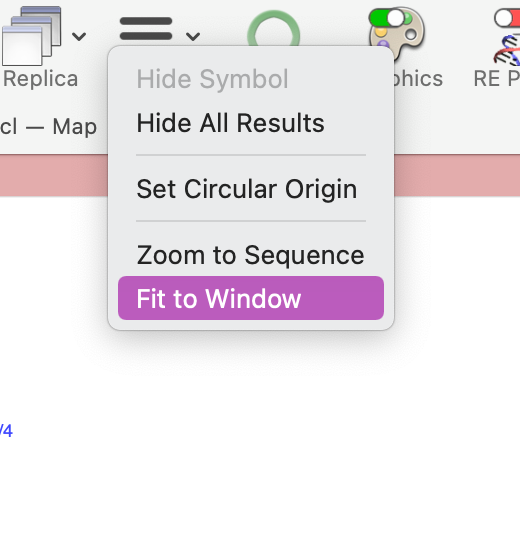Collapse the chevron beside the lines icon
The image size is (520, 550).
193,36
